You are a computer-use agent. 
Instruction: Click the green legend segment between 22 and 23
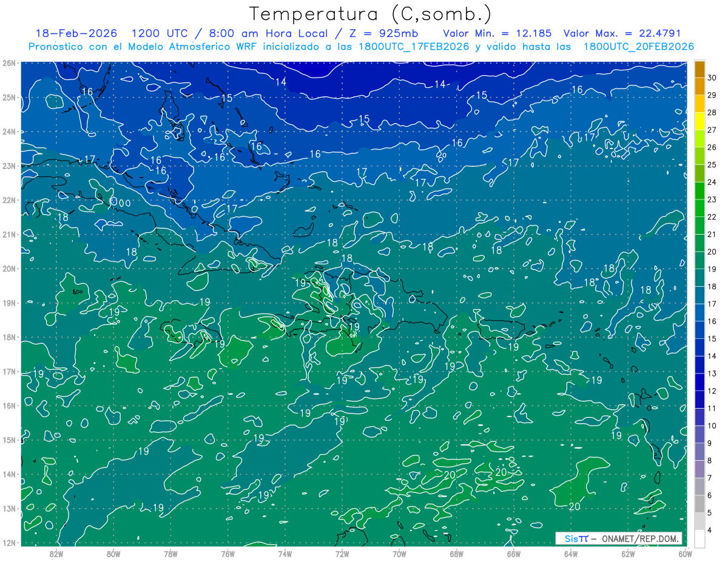(x=699, y=209)
